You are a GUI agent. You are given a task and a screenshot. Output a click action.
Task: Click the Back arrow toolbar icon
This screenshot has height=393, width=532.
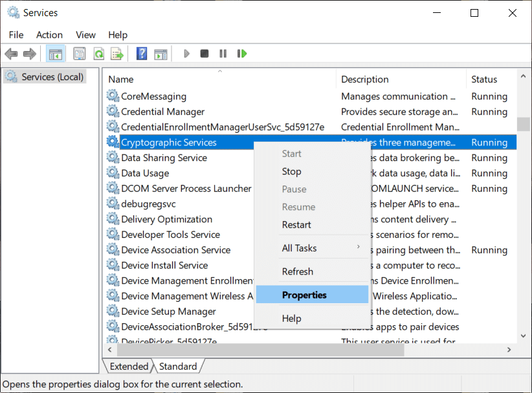point(11,54)
